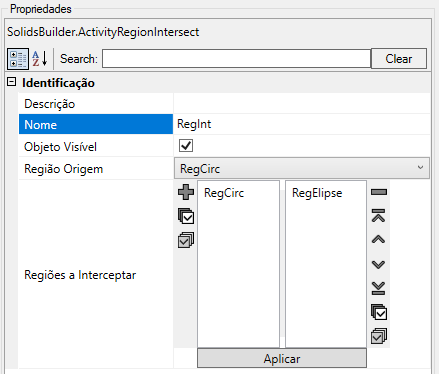Add region with the plus icon

[x=186, y=192]
